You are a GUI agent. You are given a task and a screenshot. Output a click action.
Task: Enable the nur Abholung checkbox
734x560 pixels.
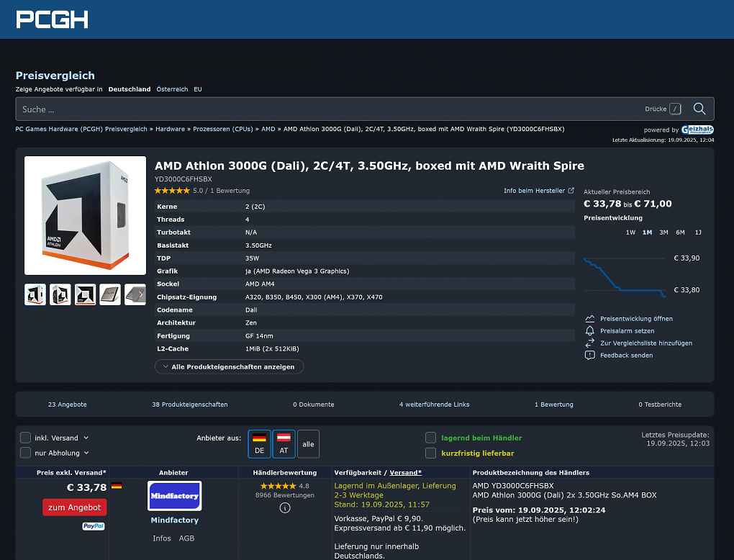click(25, 453)
